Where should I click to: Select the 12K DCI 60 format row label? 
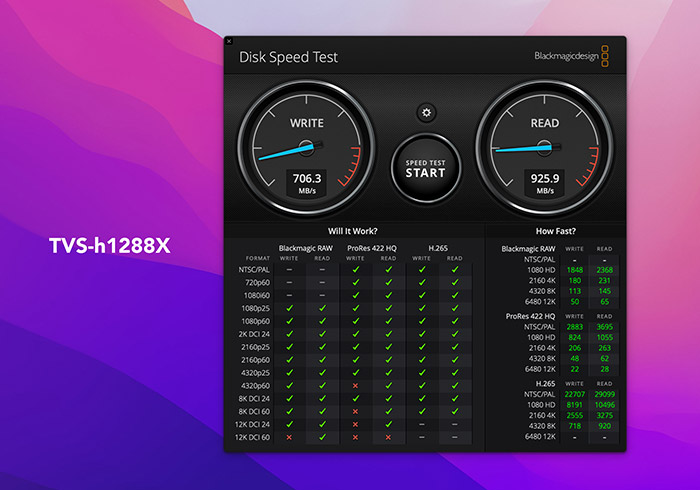point(252,437)
